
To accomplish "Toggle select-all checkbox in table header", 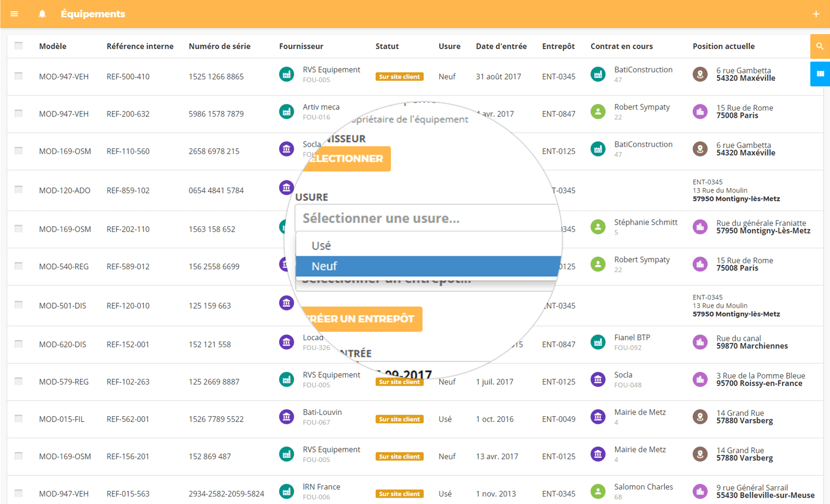I will pos(19,46).
